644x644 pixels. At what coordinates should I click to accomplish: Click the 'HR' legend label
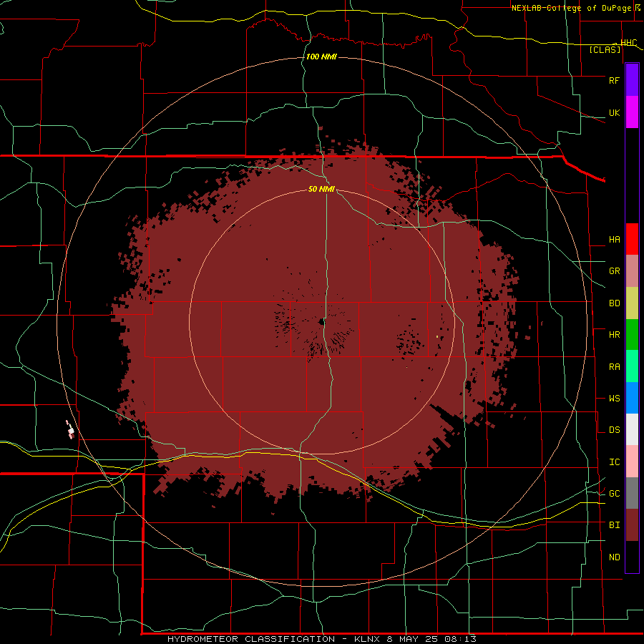pos(614,335)
